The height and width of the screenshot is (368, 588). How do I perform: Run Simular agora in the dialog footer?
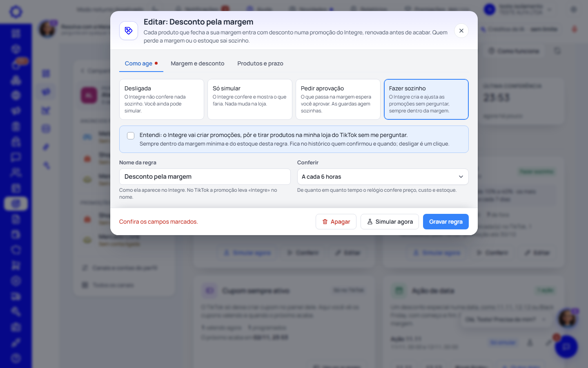click(390, 222)
